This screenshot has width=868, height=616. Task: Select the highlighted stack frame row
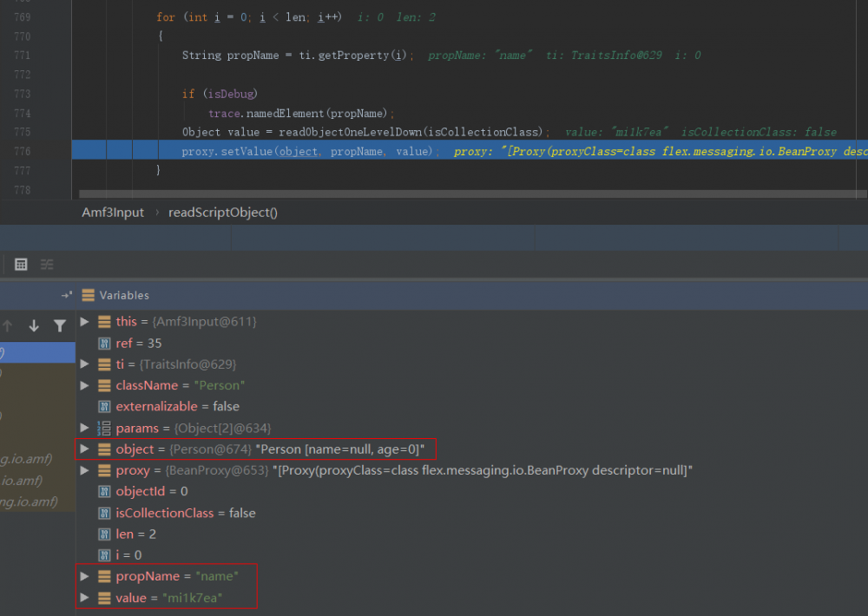pos(37,352)
